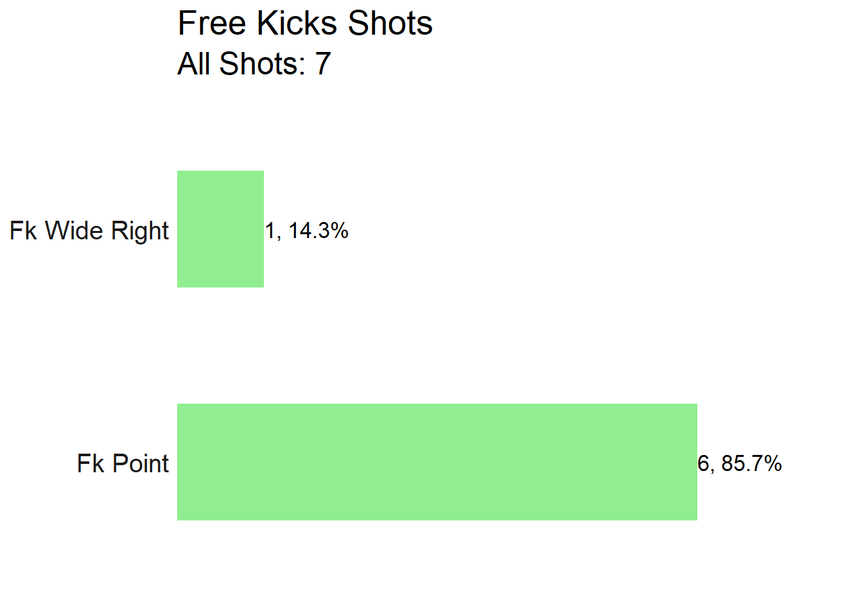Image resolution: width=863 pixels, height=616 pixels.
Task: Click the number 7 in the subtitle
Action: click(x=323, y=64)
